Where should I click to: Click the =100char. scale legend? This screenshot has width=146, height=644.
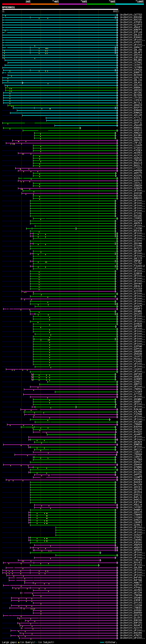[109, 642]
